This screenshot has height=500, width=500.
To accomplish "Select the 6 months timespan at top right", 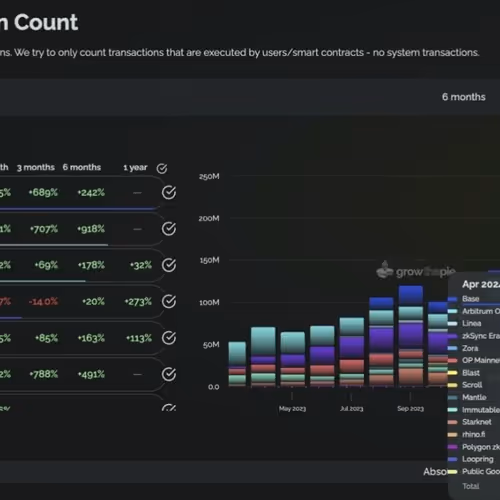I will [x=463, y=97].
